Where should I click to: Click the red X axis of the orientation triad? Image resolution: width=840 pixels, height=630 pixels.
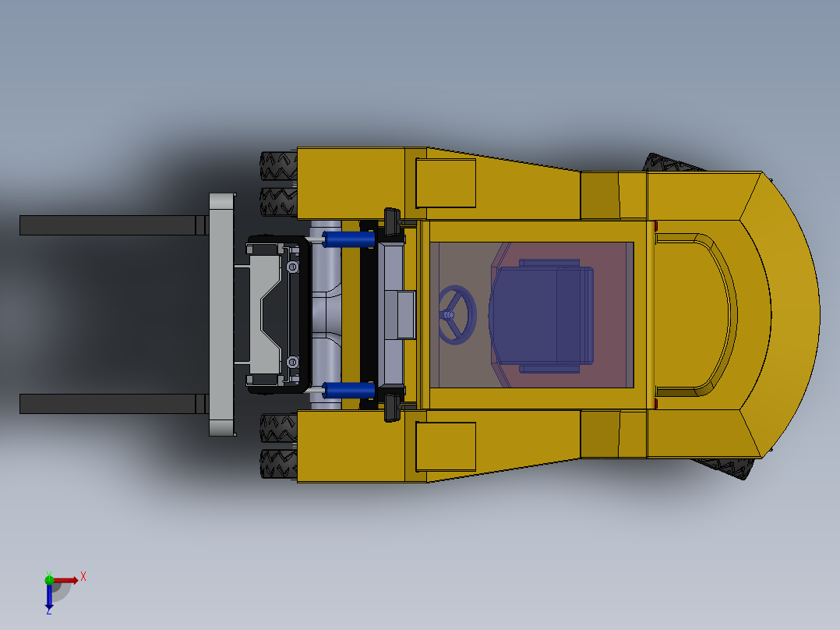point(66,580)
